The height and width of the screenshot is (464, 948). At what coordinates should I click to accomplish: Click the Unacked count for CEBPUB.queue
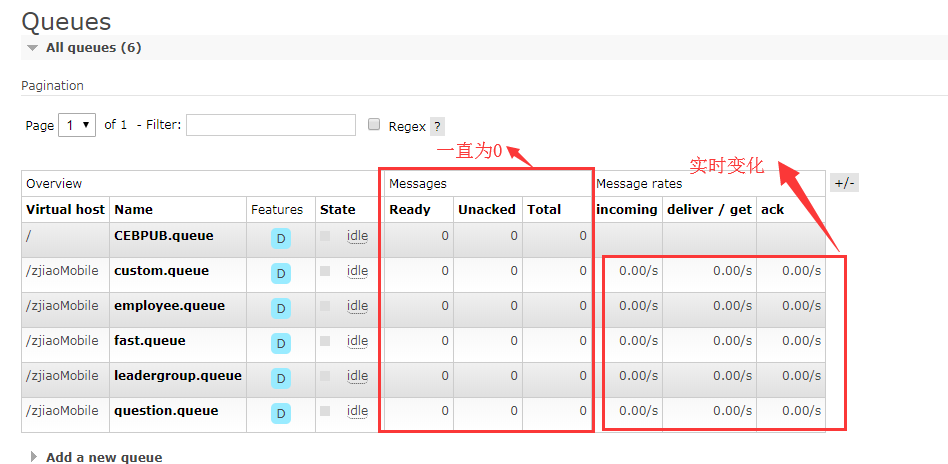514,236
